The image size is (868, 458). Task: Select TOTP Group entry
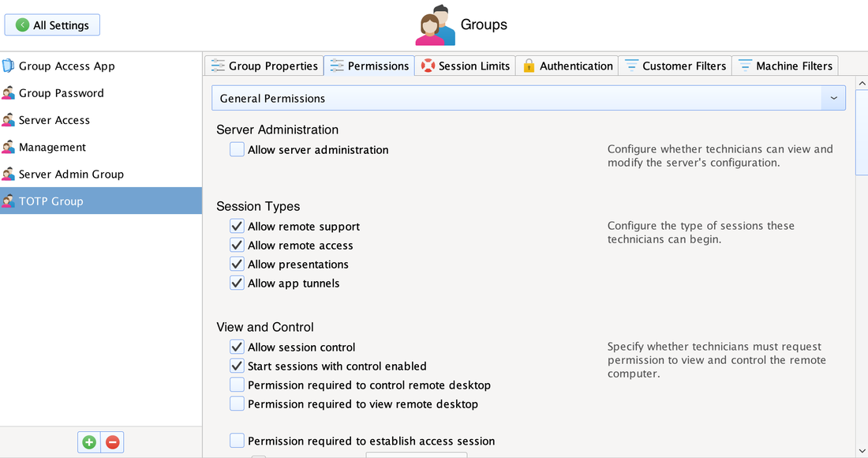click(101, 201)
